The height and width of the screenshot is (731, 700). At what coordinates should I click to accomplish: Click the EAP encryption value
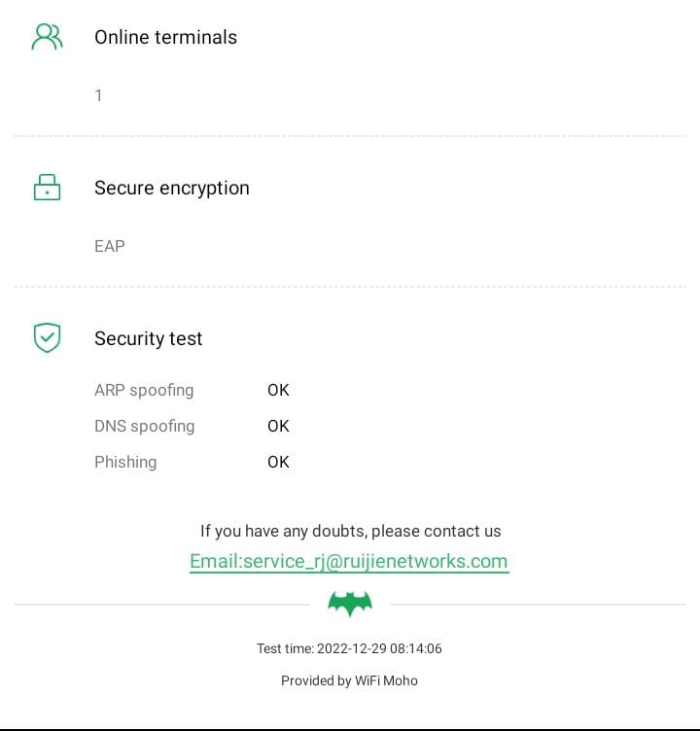click(x=110, y=246)
